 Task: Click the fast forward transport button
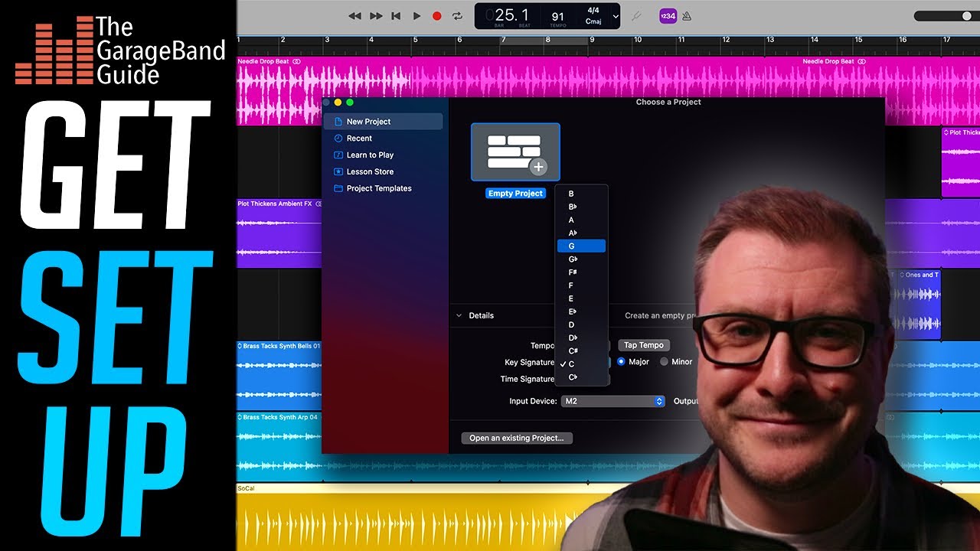point(376,16)
